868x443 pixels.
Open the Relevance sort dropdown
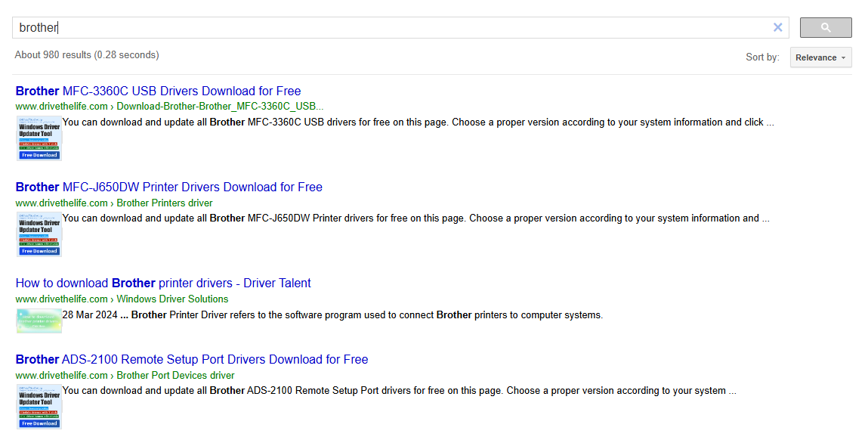820,57
